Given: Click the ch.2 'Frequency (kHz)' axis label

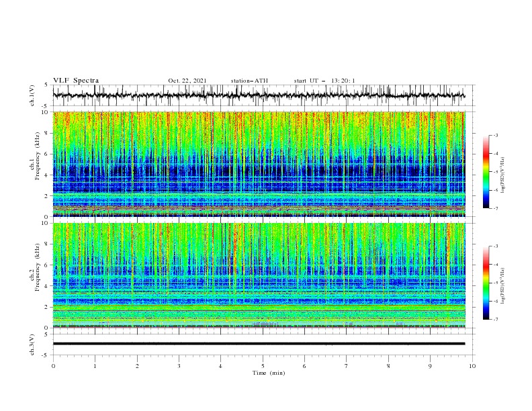Looking at the screenshot, I should [x=37, y=267].
